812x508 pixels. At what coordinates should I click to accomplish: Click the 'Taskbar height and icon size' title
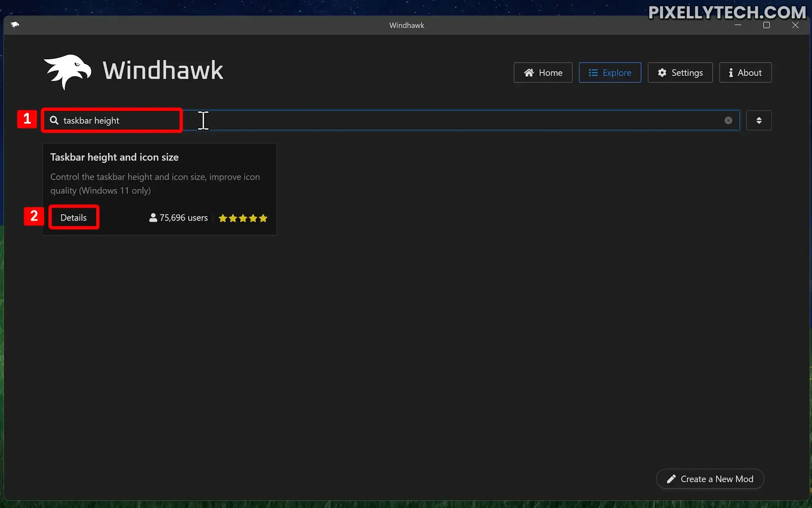pos(114,157)
